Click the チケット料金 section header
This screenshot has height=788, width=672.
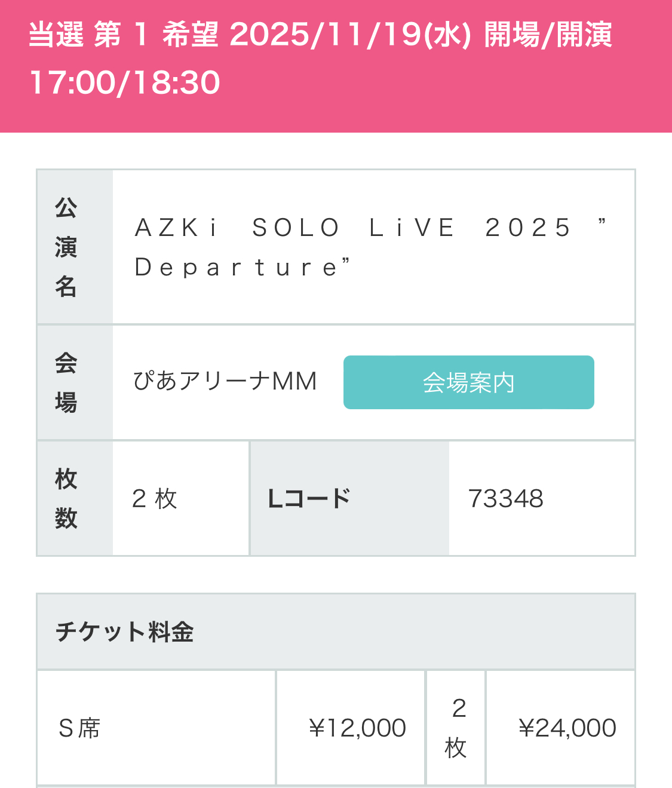coord(125,631)
